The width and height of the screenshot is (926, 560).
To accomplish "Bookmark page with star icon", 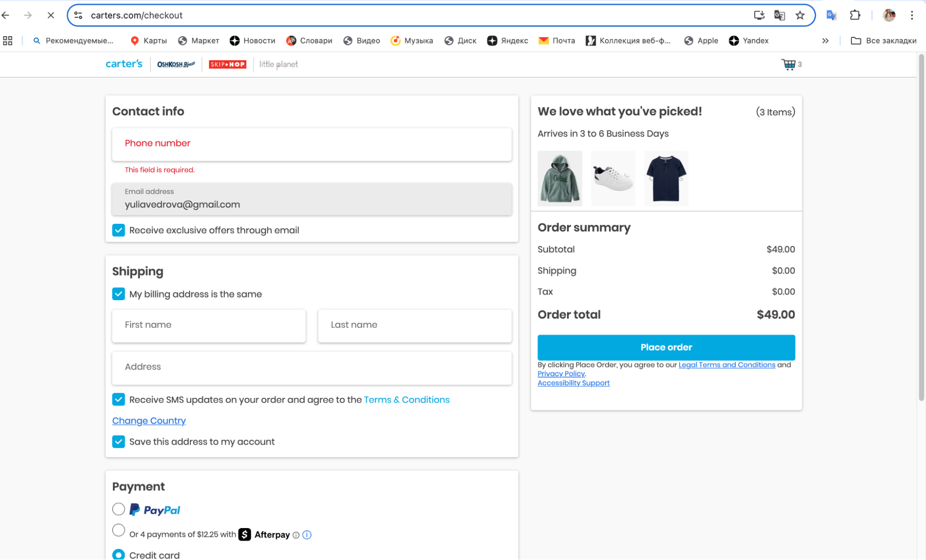I will tap(800, 15).
